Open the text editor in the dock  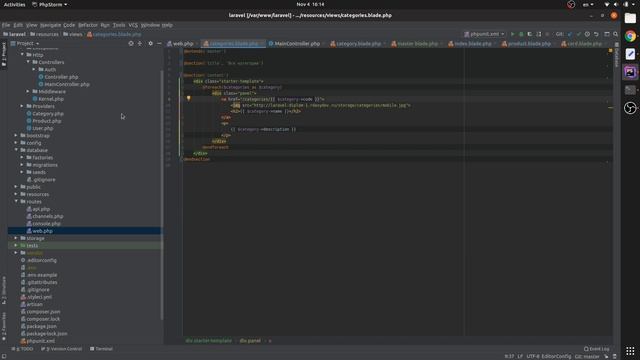pyautogui.click(x=630, y=54)
